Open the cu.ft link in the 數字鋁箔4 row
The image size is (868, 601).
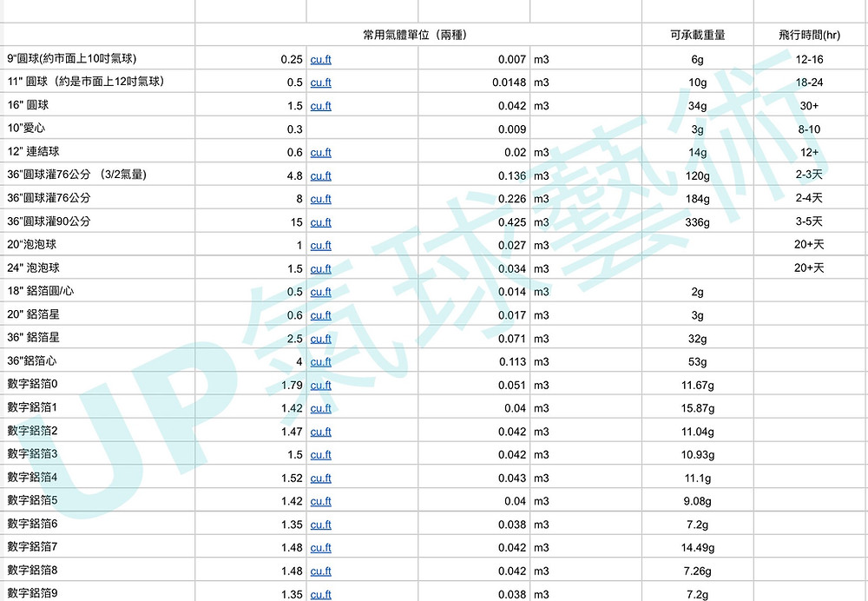(320, 478)
